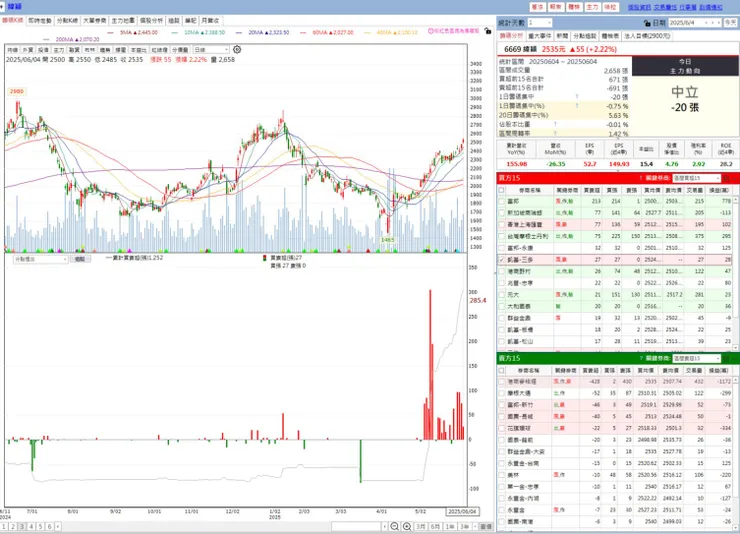This screenshot has height=534, width=740.
Task: Select page button 6 at the bottom left
Action: coord(49,526)
